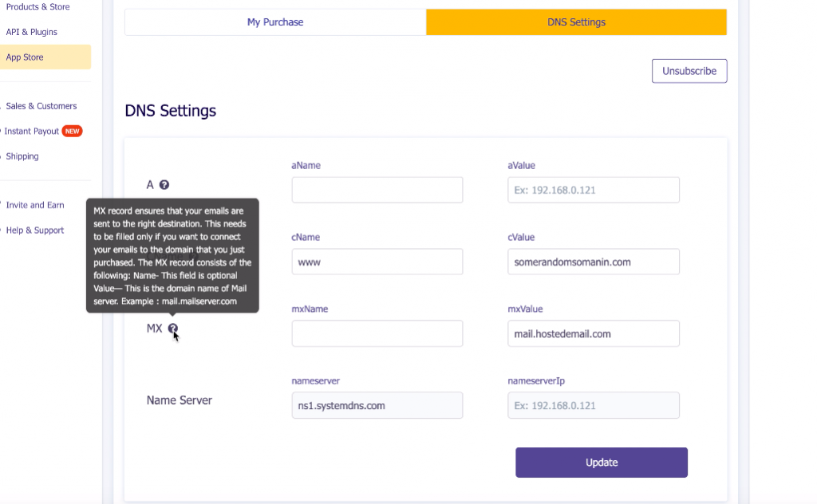This screenshot has height=504, width=817.
Task: Click the NEW badge beside Instant Payout
Action: 73,131
